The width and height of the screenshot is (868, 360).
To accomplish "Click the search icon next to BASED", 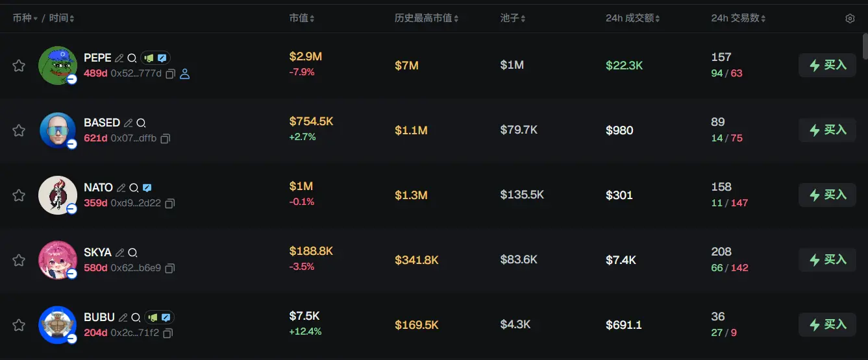I will pyautogui.click(x=141, y=123).
